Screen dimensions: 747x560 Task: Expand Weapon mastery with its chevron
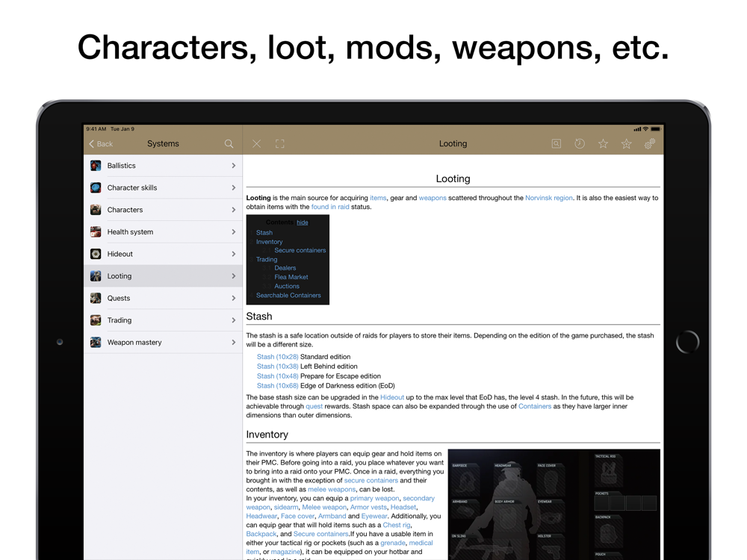coord(233,343)
